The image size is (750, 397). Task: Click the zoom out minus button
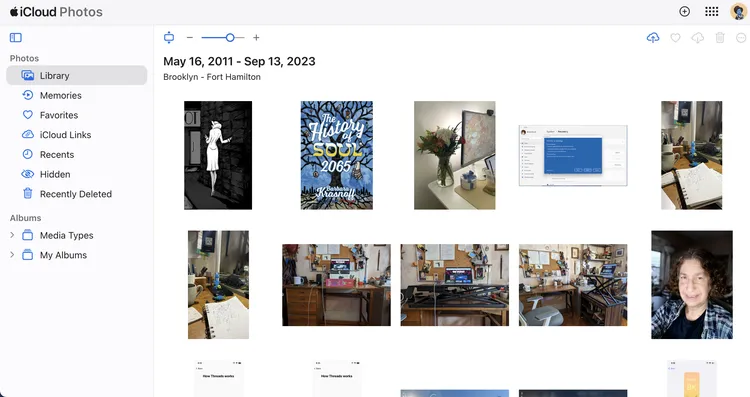pyautogui.click(x=190, y=37)
